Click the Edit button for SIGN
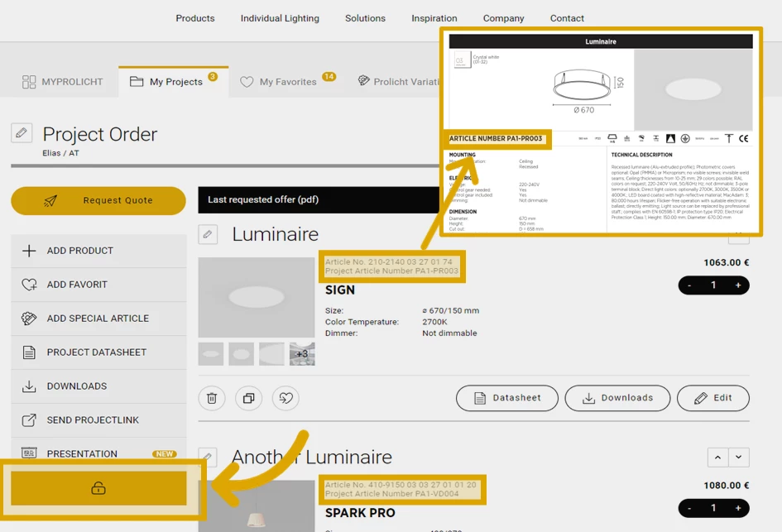The image size is (782, 532). click(712, 398)
